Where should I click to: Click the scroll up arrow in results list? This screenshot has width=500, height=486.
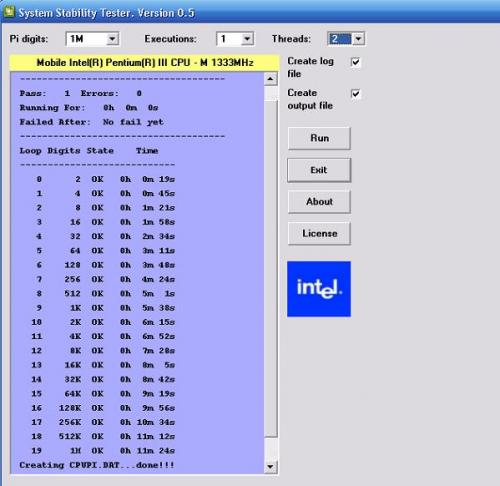pyautogui.click(x=270, y=79)
